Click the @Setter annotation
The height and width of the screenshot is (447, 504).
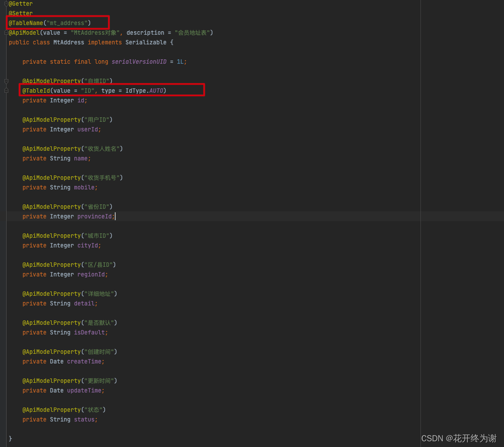tap(21, 14)
